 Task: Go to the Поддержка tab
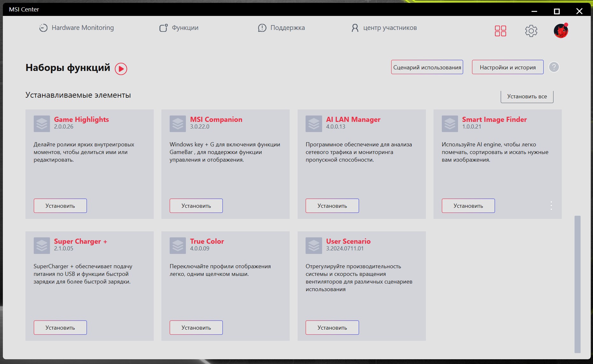[281, 28]
